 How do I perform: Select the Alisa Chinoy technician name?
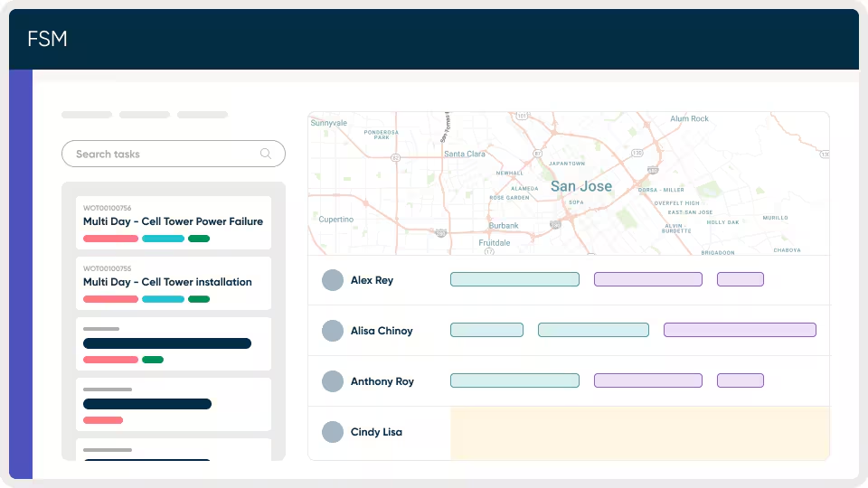tap(382, 331)
